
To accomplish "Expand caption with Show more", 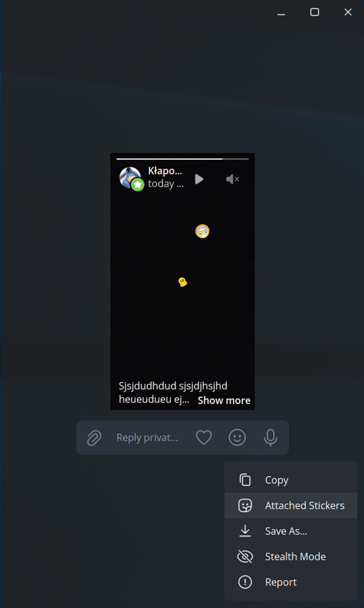I will pos(224,400).
